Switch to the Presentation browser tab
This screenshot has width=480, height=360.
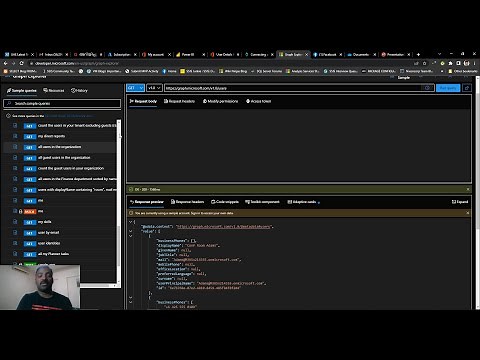(395, 54)
